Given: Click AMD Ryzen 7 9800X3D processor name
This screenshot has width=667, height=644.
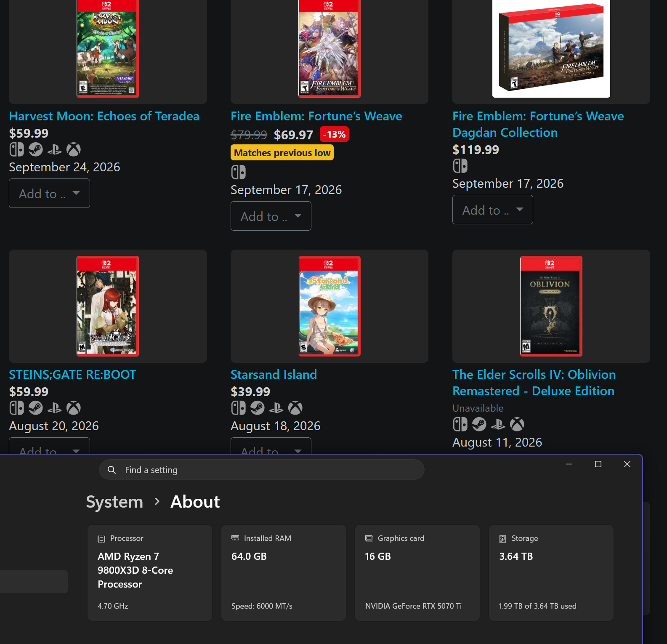Looking at the screenshot, I should pos(136,570).
